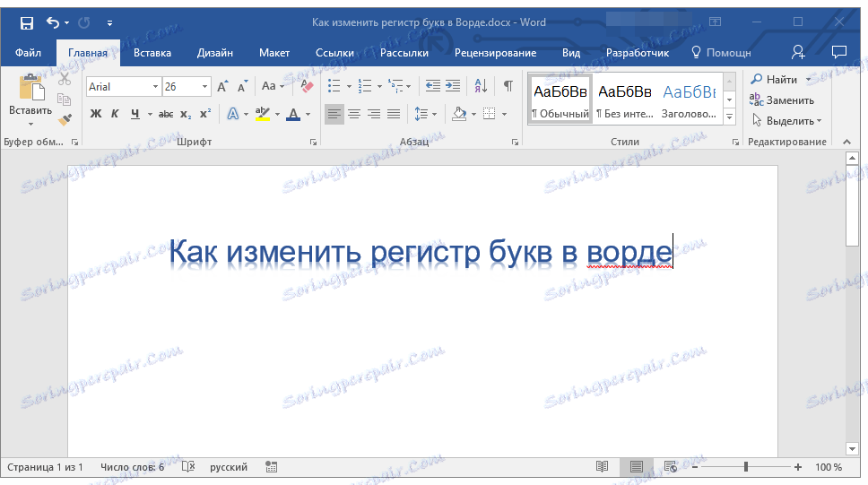Save the document with floppy icon

27,22
